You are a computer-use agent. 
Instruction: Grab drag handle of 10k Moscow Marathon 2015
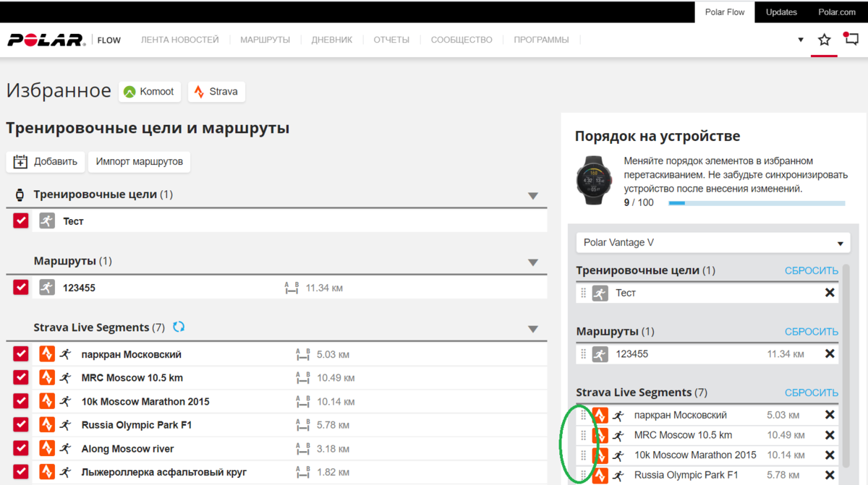pos(584,455)
